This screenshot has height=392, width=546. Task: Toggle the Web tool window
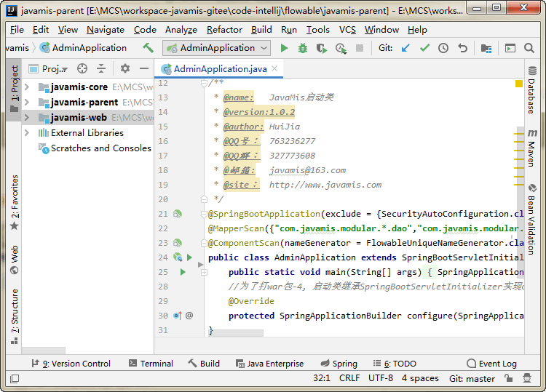click(15, 260)
